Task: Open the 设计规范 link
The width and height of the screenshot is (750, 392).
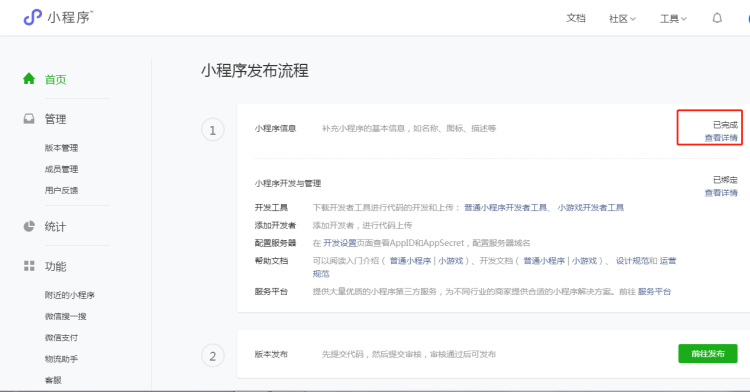Action: click(x=632, y=261)
